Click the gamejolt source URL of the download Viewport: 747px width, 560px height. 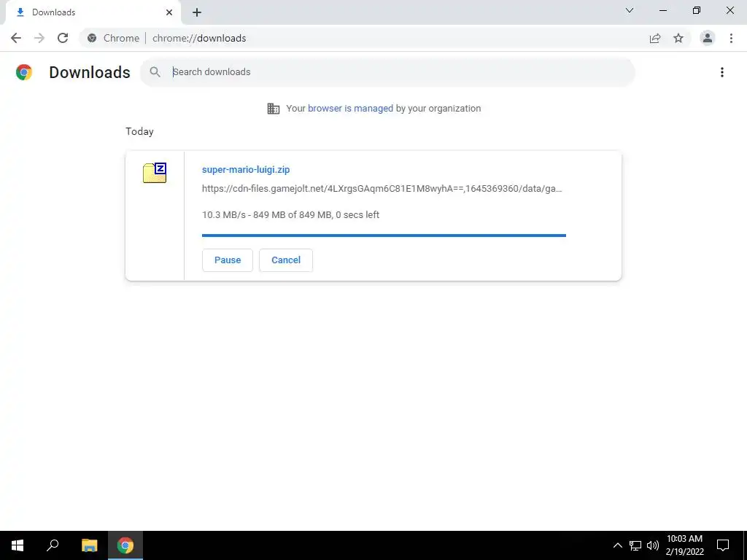(x=382, y=189)
